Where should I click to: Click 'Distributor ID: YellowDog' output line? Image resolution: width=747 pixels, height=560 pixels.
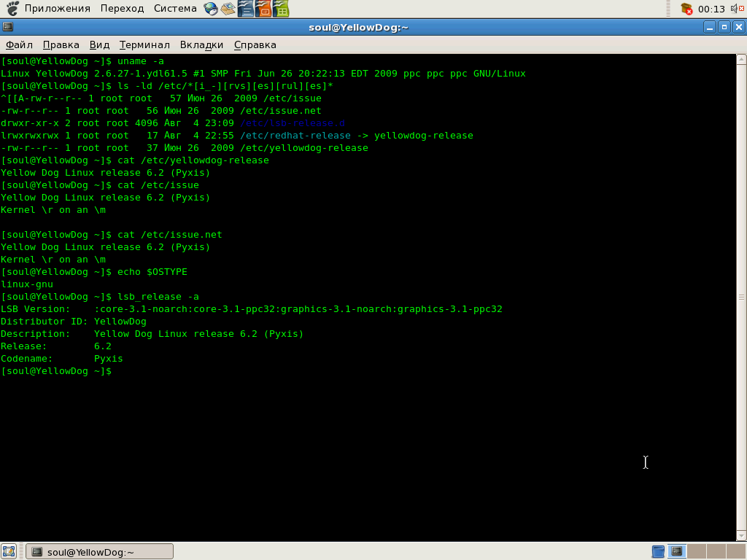click(x=74, y=322)
